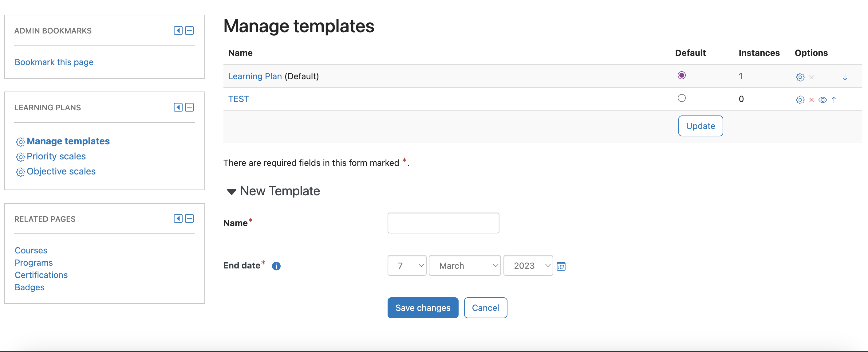Viewport: 868px width, 352px height.
Task: Focus the template Name input field
Action: [x=443, y=223]
